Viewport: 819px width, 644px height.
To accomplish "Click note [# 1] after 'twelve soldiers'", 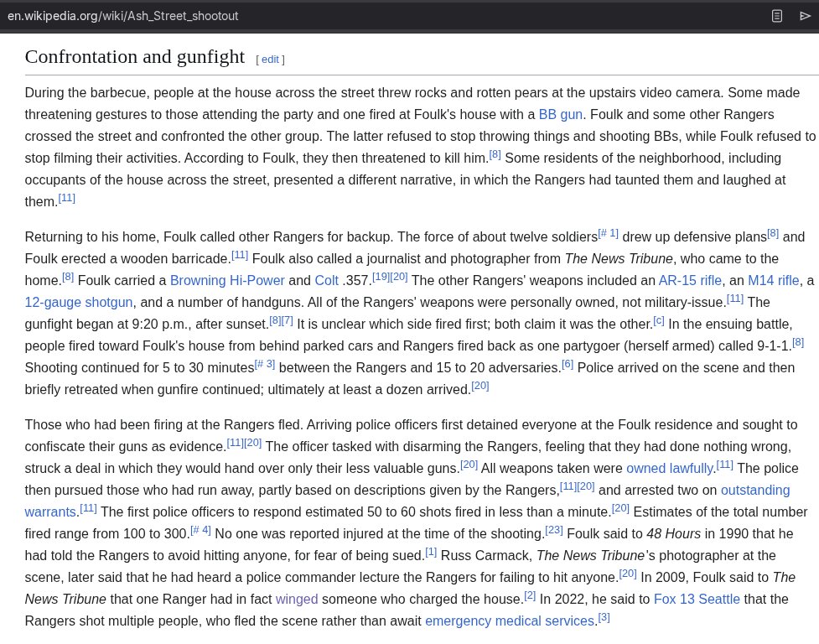I will tap(609, 233).
